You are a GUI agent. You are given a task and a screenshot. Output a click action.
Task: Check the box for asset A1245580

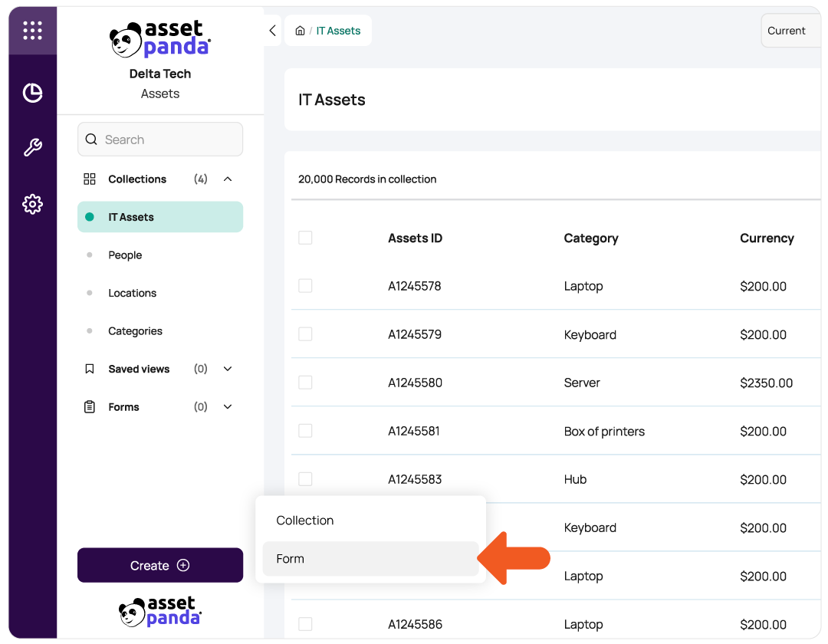305,382
